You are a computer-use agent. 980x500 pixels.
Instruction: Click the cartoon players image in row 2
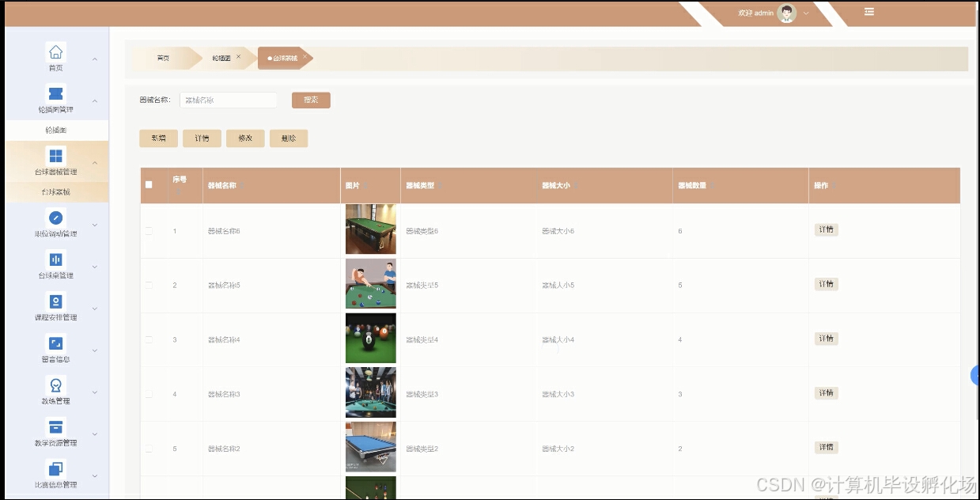point(371,284)
